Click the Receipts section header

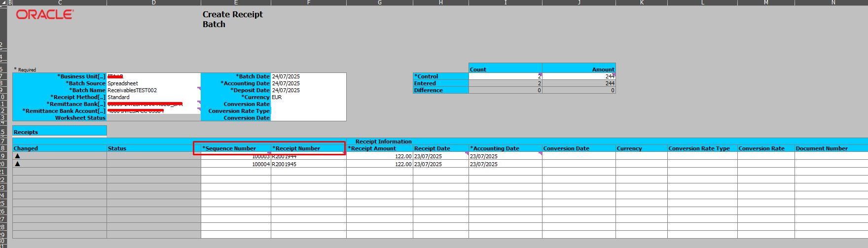(x=60, y=132)
